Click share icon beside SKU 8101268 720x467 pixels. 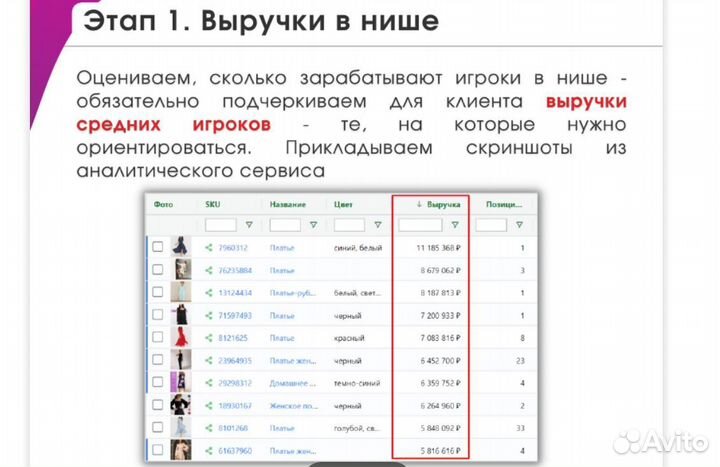point(208,428)
